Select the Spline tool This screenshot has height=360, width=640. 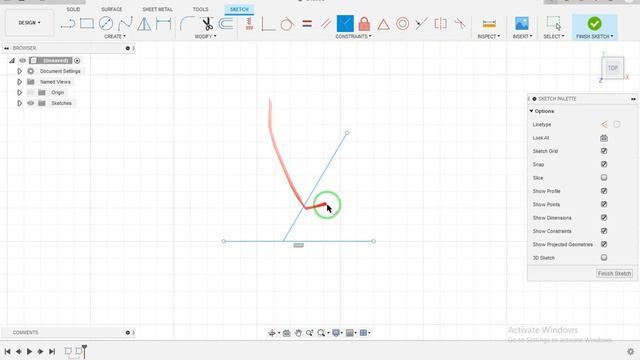coord(125,24)
